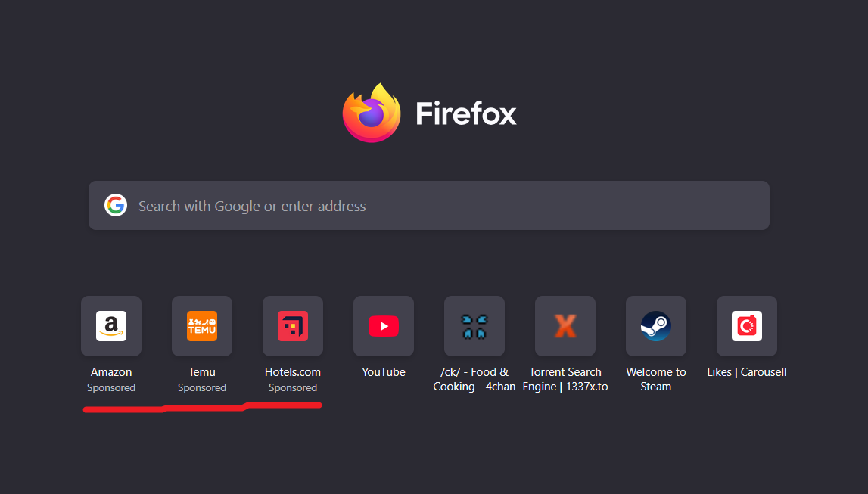Click the 'Likes | Carousell' label
This screenshot has height=494, width=868.
tap(747, 371)
